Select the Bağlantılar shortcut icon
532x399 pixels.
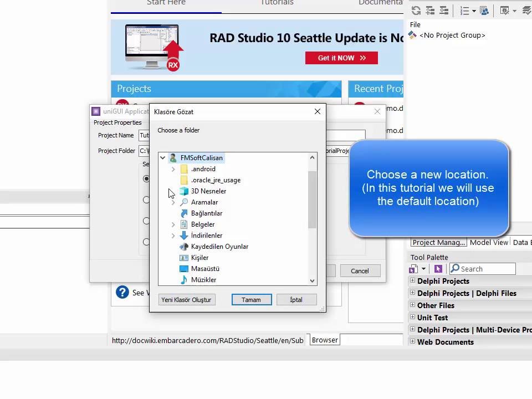184,213
